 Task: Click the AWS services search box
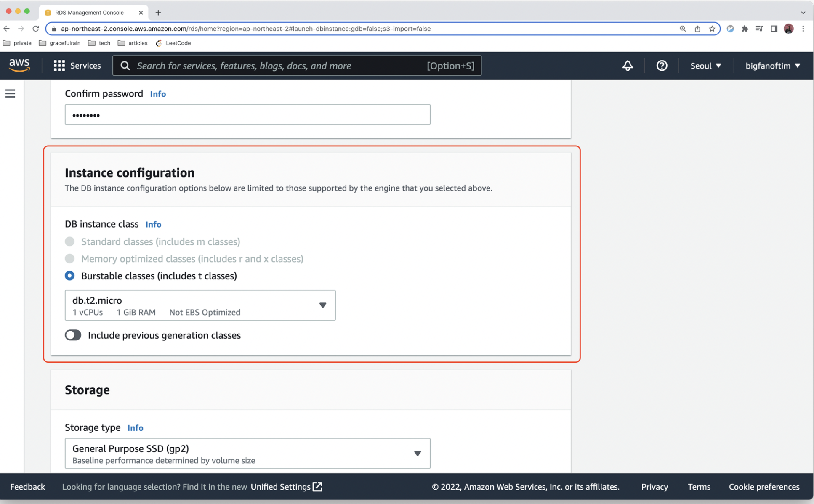[x=297, y=66]
